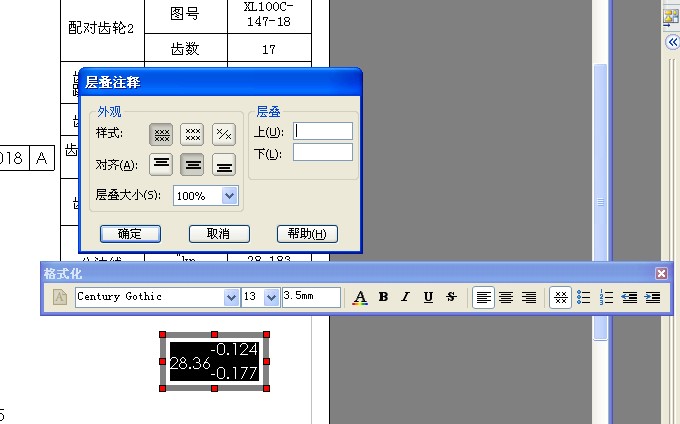Select the stacked-with-line style button
Viewport: 680px width, 424px height.
coord(161,134)
